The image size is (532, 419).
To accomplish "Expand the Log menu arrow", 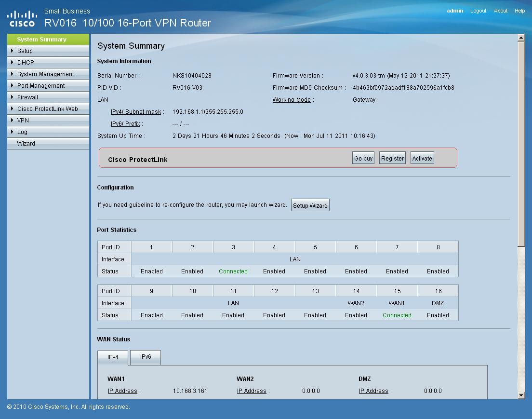I will [x=12, y=132].
